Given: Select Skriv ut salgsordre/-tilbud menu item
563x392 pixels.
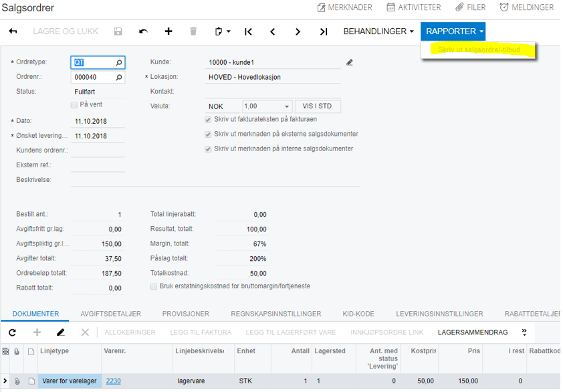Looking at the screenshot, I should tap(479, 50).
